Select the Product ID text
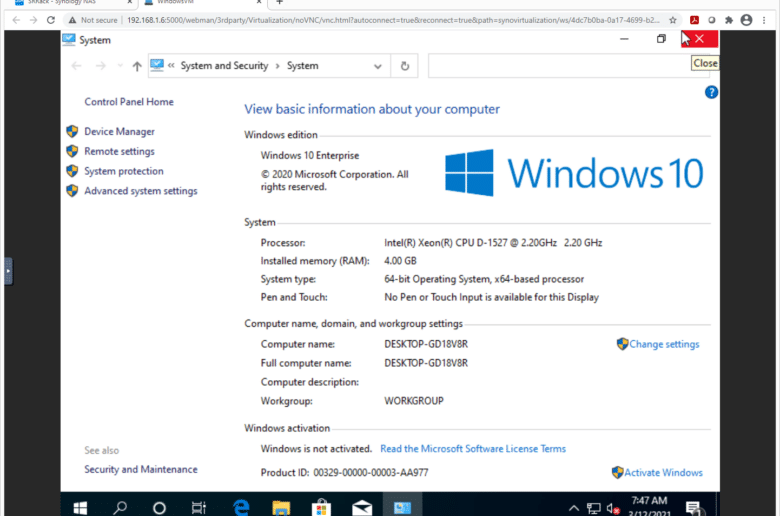Screen dimensions: 780x516 [344, 473]
